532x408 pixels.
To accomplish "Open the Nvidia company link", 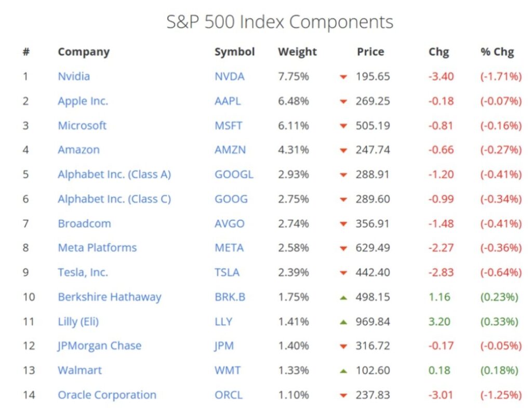I will pos(74,76).
